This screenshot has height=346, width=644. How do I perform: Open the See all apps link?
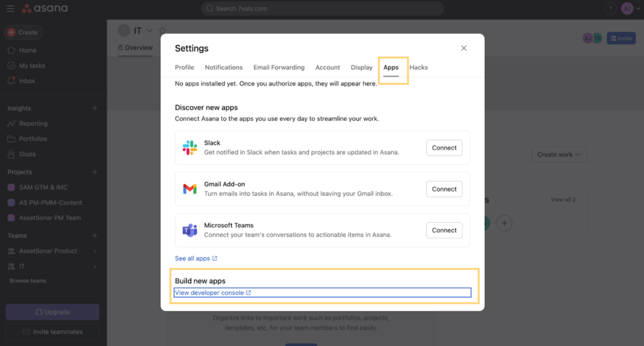(196, 259)
